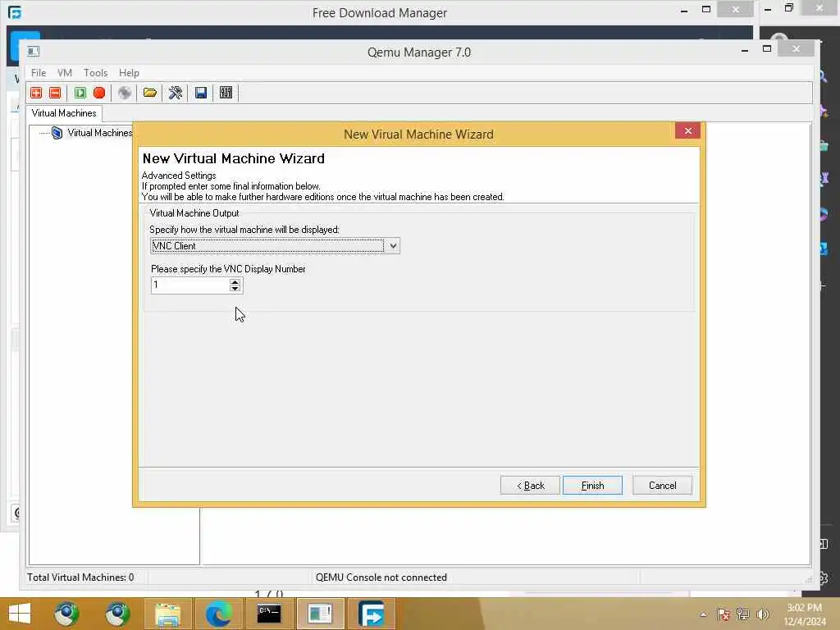This screenshot has width=840, height=630.
Task: Click the crossed tools settings icon
Action: click(176, 93)
